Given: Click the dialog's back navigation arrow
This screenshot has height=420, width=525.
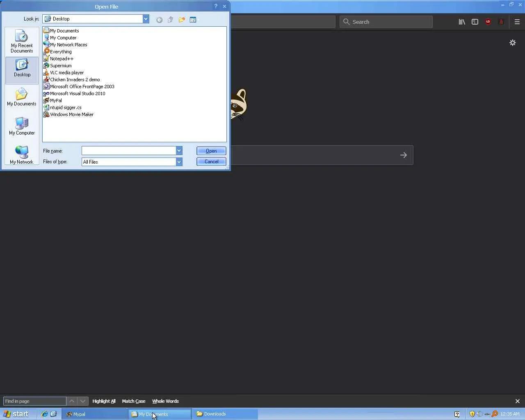Looking at the screenshot, I should tap(159, 20).
